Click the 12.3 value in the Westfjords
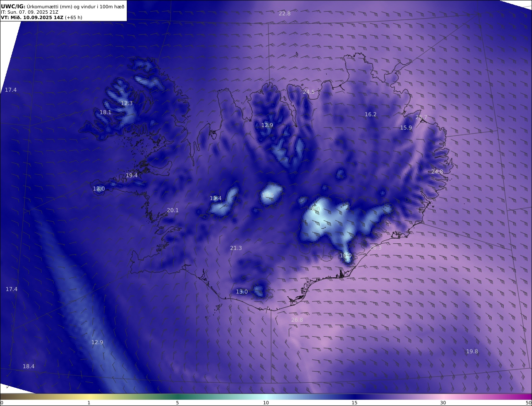532x406 pixels. [127, 103]
